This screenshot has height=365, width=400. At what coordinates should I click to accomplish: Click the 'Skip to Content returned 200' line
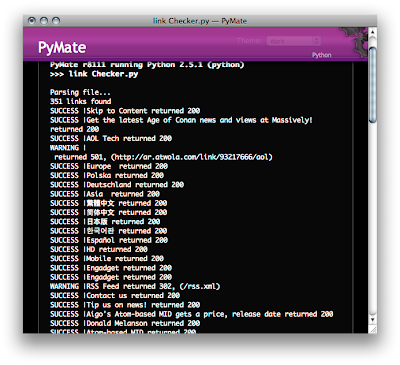pos(125,111)
